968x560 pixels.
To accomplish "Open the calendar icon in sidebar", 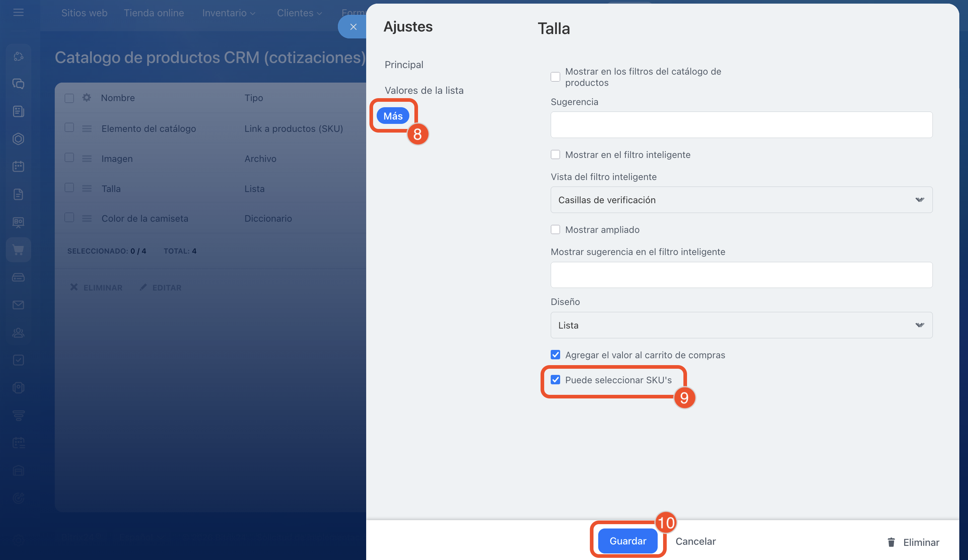I will coord(18,166).
